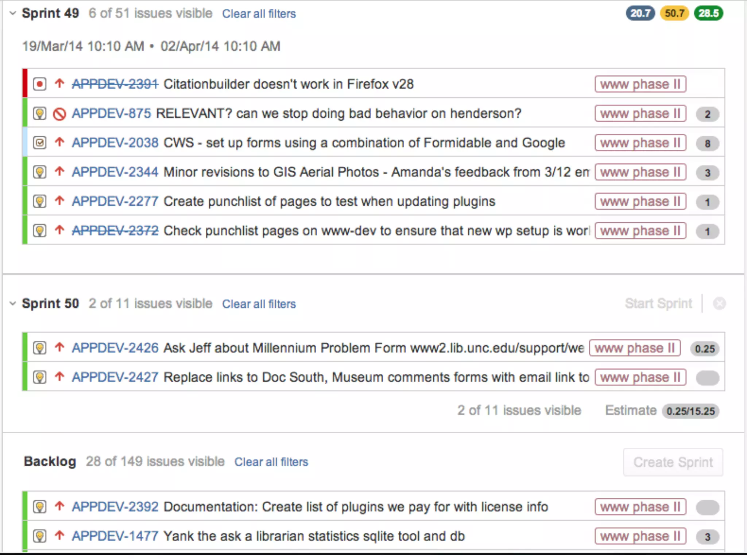Click priority arrow on APPDEV-1477
The width and height of the screenshot is (747, 560).
pos(59,536)
